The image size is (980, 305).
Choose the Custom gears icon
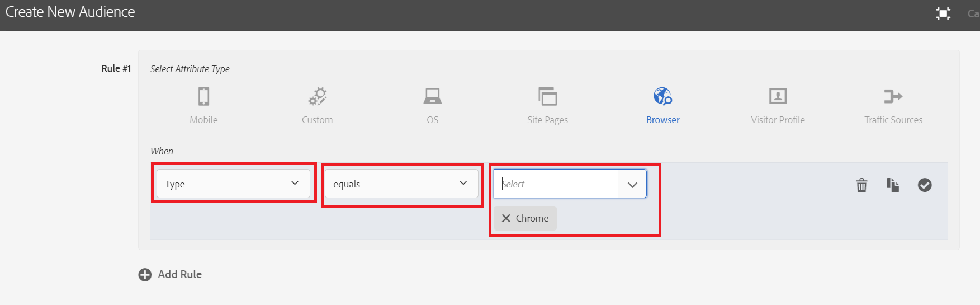click(x=318, y=96)
